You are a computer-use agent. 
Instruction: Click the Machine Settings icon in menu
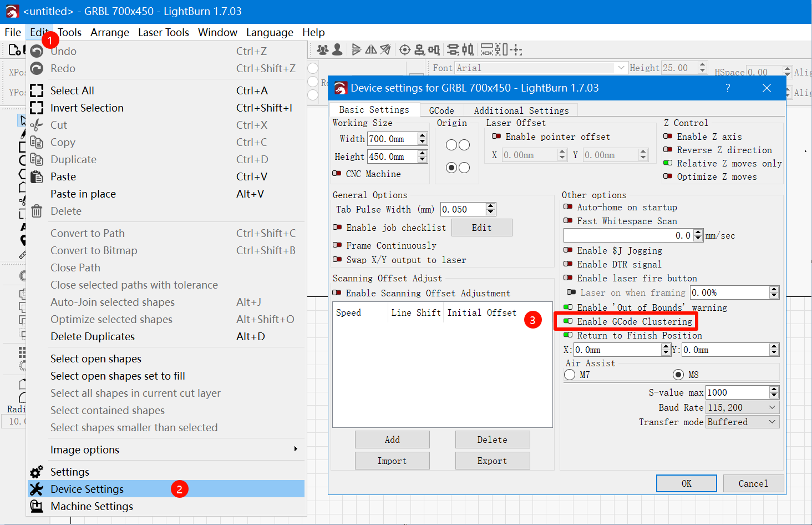pyautogui.click(x=37, y=506)
